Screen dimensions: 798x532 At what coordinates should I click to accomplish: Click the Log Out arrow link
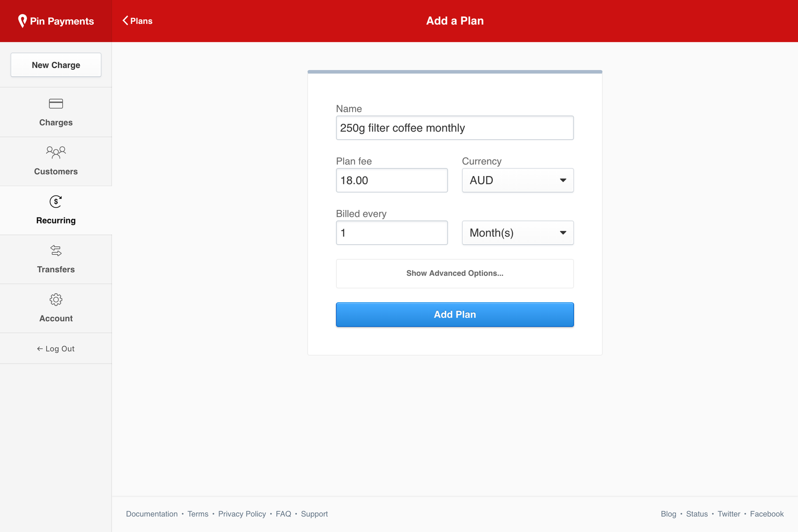56,349
